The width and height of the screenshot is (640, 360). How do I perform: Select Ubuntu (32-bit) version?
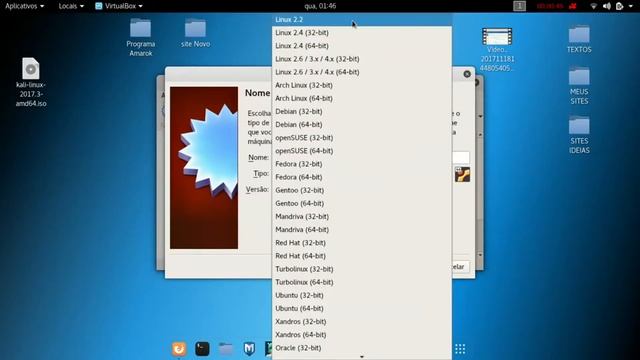(362, 295)
